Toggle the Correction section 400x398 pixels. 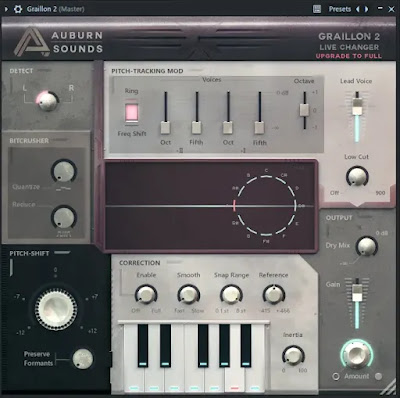(175, 263)
